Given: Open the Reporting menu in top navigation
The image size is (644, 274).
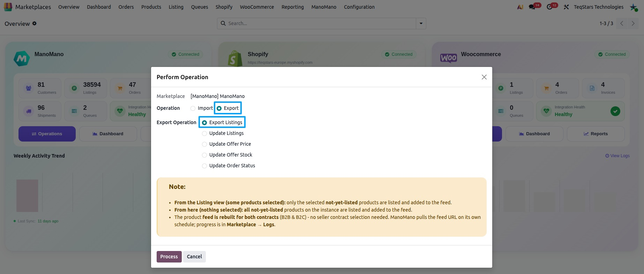Looking at the screenshot, I should pyautogui.click(x=293, y=7).
